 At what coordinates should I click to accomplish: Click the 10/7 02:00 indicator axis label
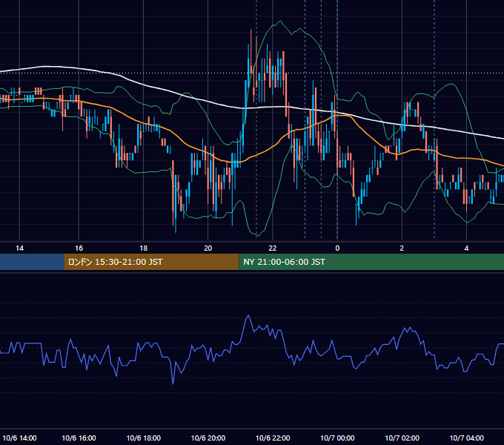(402, 438)
